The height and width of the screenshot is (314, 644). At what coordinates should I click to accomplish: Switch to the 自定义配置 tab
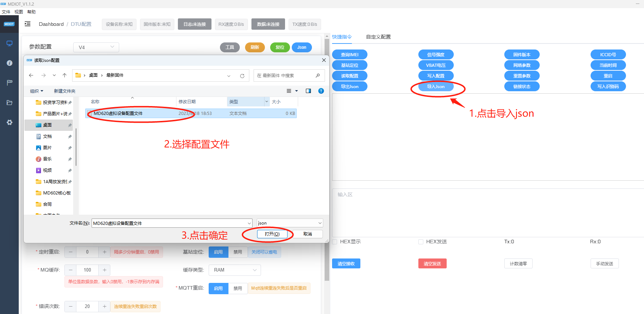click(x=378, y=37)
